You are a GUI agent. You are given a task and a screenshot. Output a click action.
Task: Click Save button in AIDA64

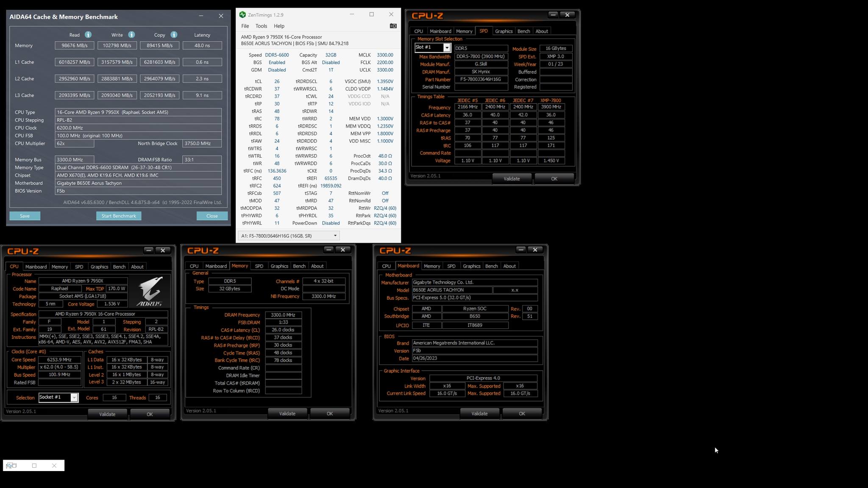point(25,216)
